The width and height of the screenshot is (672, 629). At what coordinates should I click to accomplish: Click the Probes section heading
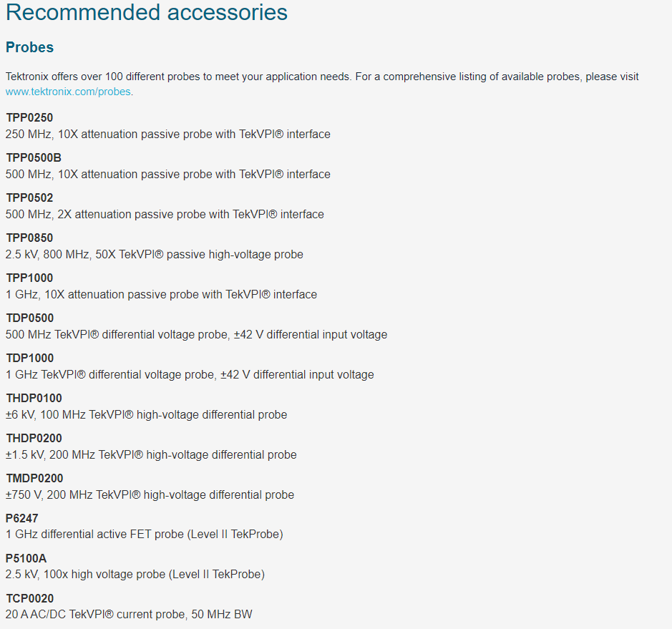29,47
